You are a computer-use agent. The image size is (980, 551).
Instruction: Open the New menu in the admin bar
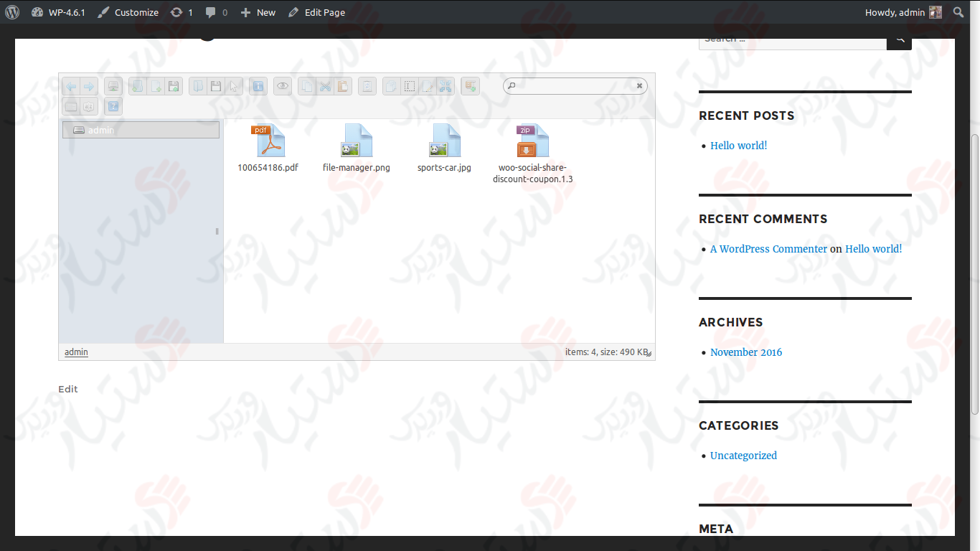tap(258, 11)
